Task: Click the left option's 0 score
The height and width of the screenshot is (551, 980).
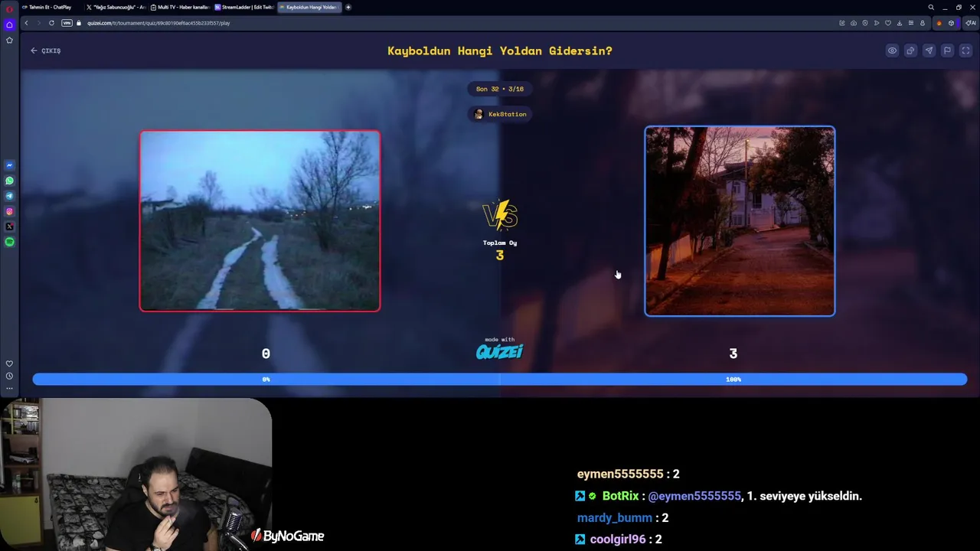Action: point(266,354)
